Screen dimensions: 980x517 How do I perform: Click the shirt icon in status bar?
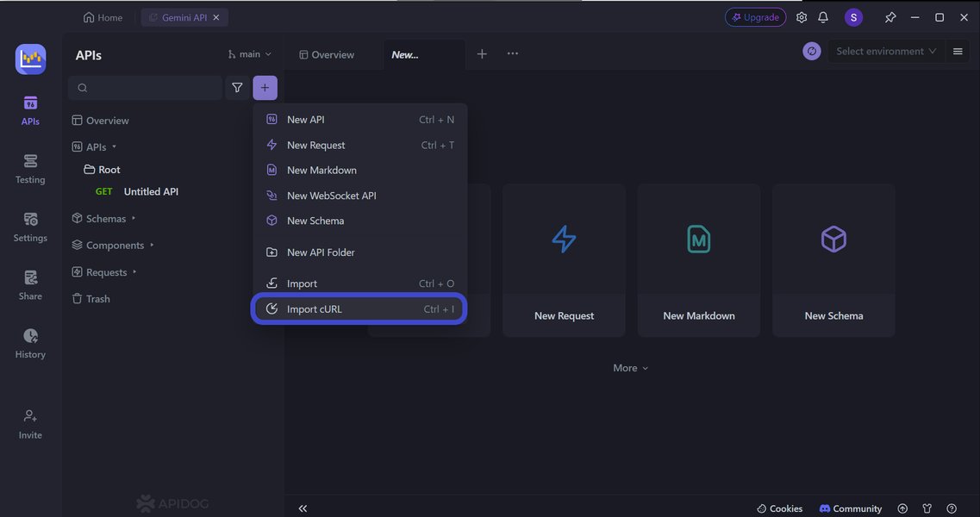(x=927, y=508)
